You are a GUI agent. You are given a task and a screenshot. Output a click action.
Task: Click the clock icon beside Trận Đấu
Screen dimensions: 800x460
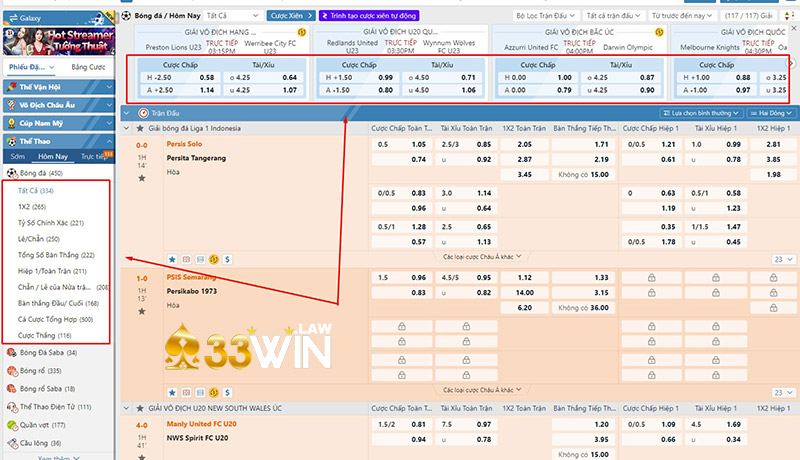coord(145,113)
